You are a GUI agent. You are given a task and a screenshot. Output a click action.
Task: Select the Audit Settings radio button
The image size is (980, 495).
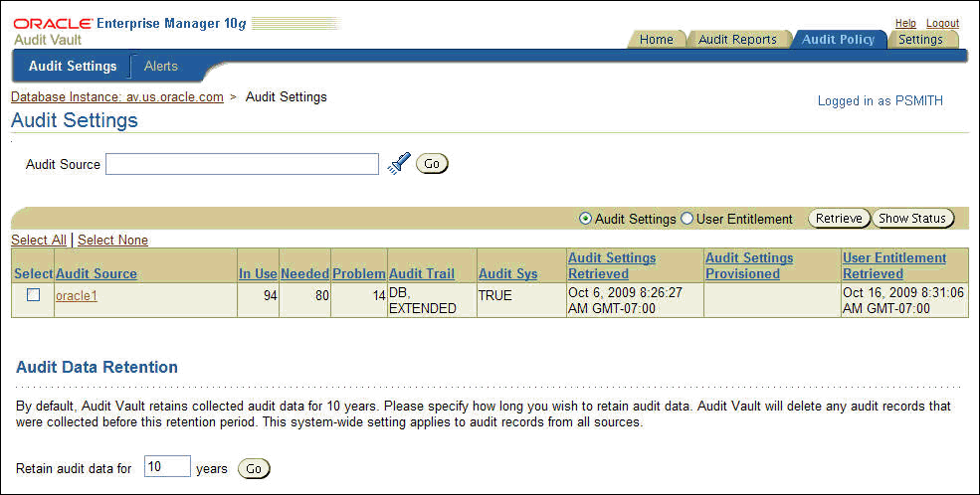(x=585, y=219)
